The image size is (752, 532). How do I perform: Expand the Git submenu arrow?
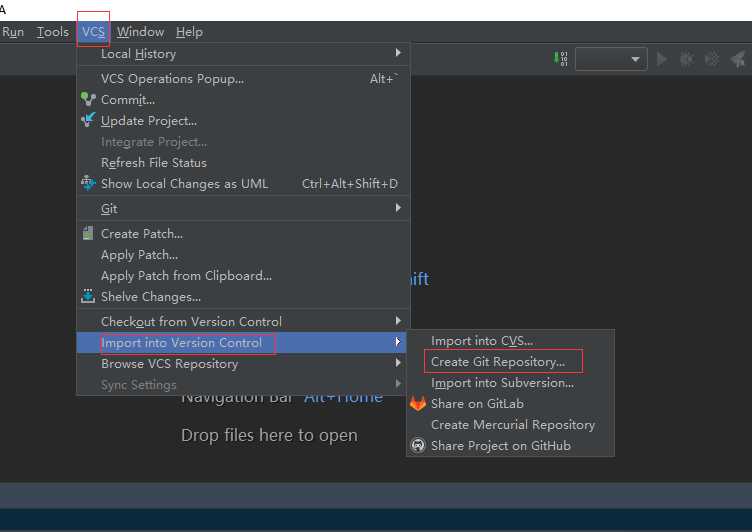pyautogui.click(x=398, y=208)
